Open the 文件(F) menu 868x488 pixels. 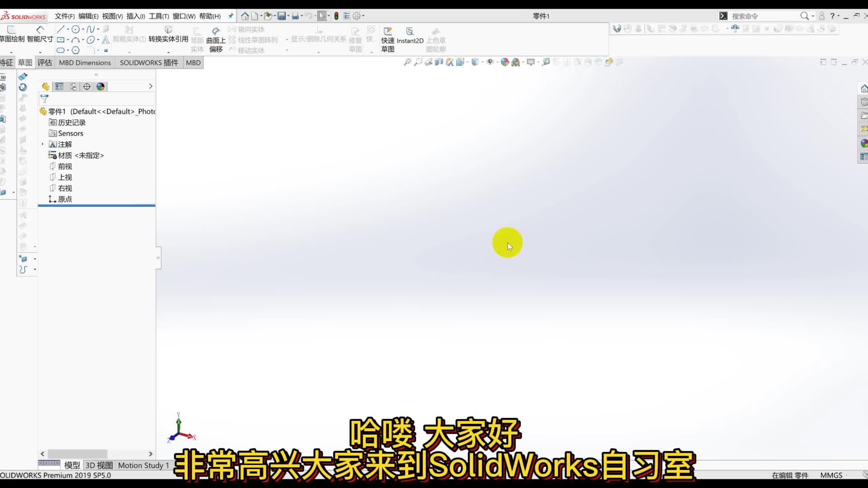pyautogui.click(x=65, y=16)
